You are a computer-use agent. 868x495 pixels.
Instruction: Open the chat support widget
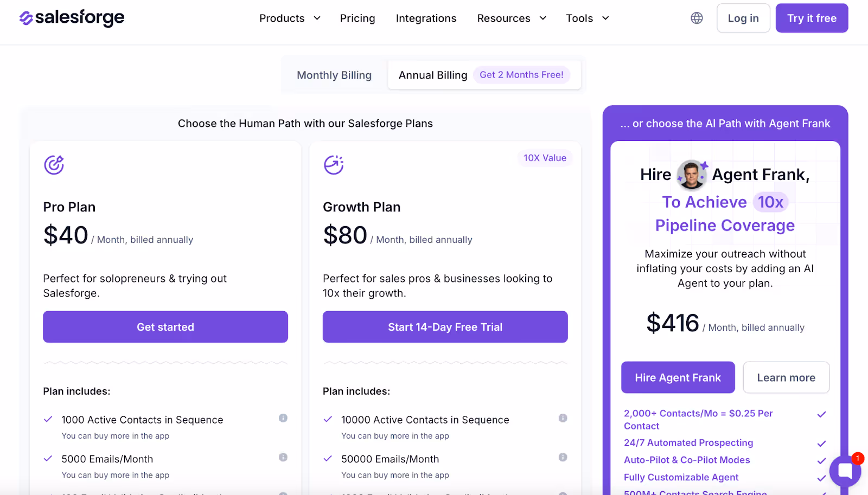tap(845, 470)
